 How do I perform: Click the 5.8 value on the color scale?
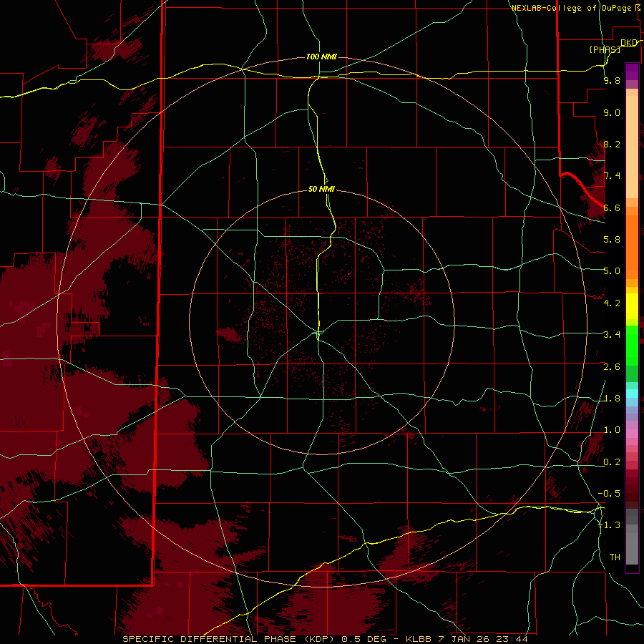[x=612, y=240]
